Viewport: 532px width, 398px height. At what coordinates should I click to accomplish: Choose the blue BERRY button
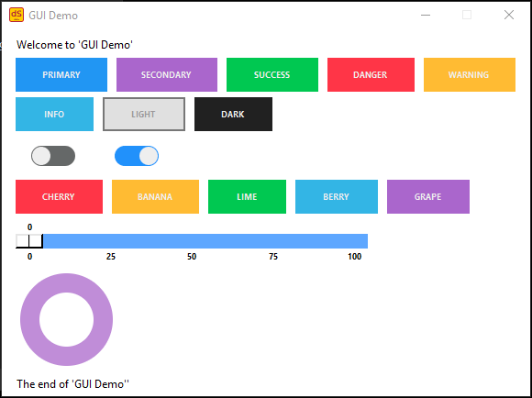pos(337,197)
